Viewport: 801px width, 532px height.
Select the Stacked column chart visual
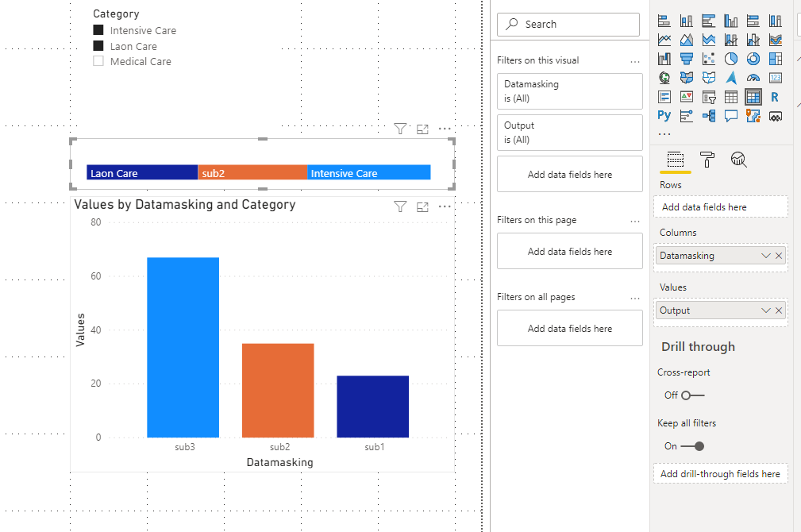pyautogui.click(x=687, y=21)
